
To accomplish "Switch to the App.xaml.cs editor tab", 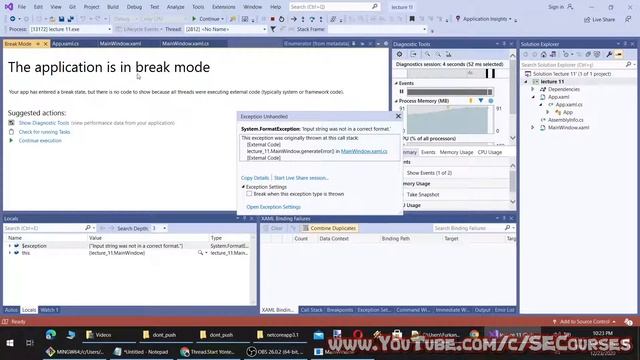I will [66, 44].
